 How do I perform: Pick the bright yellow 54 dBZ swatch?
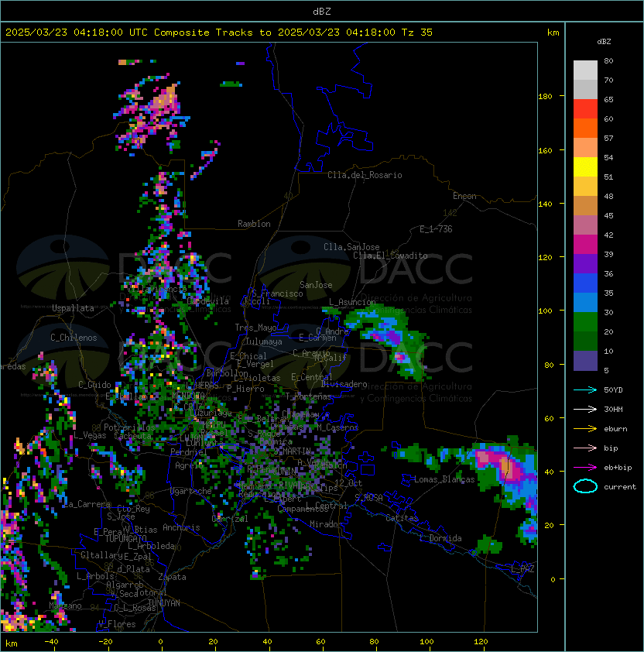coord(585,166)
